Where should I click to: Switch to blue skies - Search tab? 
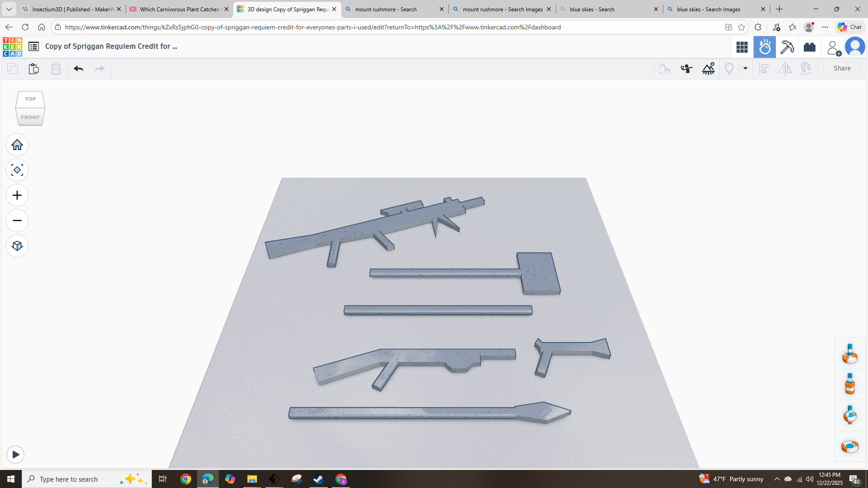point(609,9)
